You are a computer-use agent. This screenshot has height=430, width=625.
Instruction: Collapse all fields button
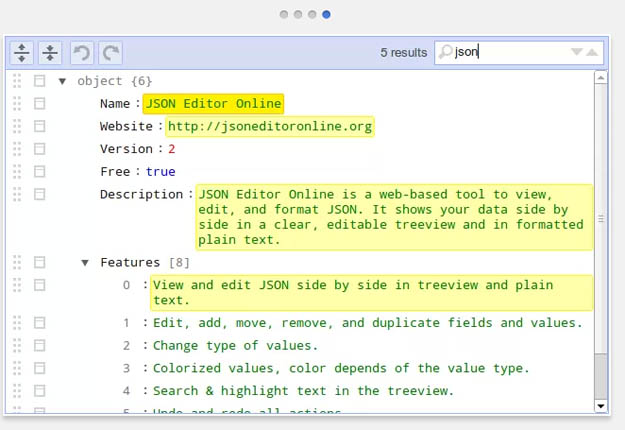pos(50,53)
